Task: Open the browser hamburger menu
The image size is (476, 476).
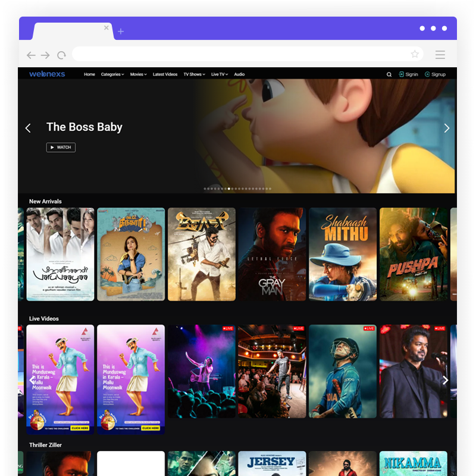Action: click(440, 55)
